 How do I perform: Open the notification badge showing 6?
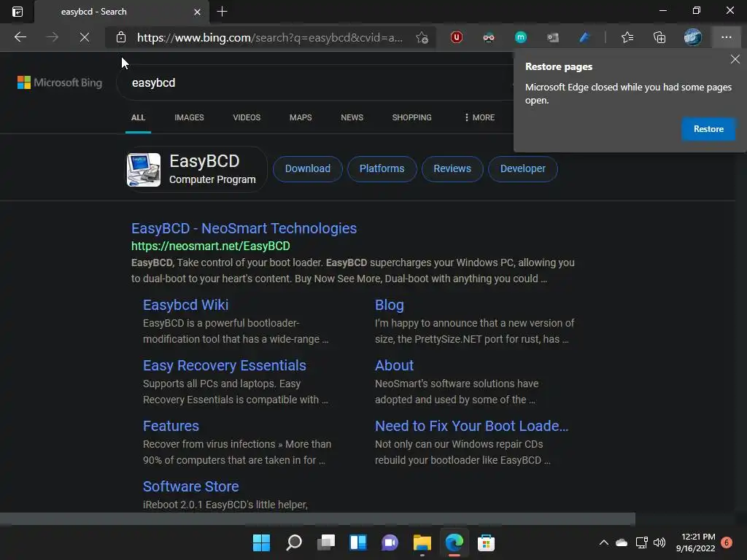(x=727, y=542)
